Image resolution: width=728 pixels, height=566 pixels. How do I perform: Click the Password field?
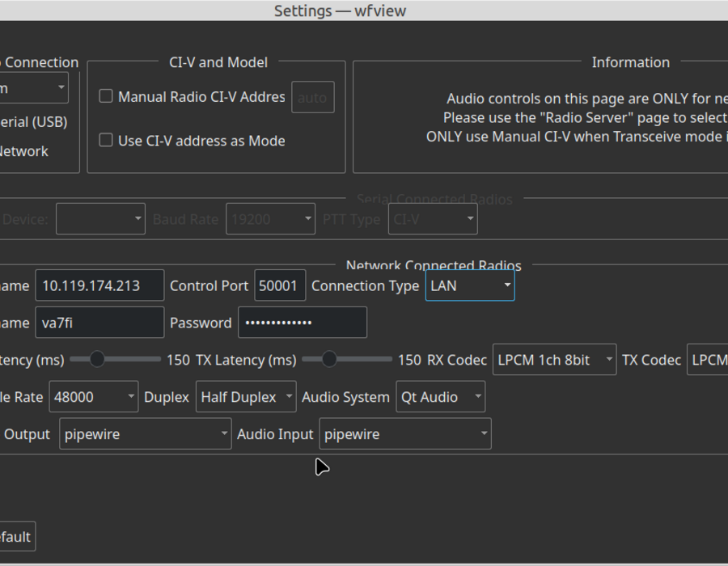pos(303,323)
